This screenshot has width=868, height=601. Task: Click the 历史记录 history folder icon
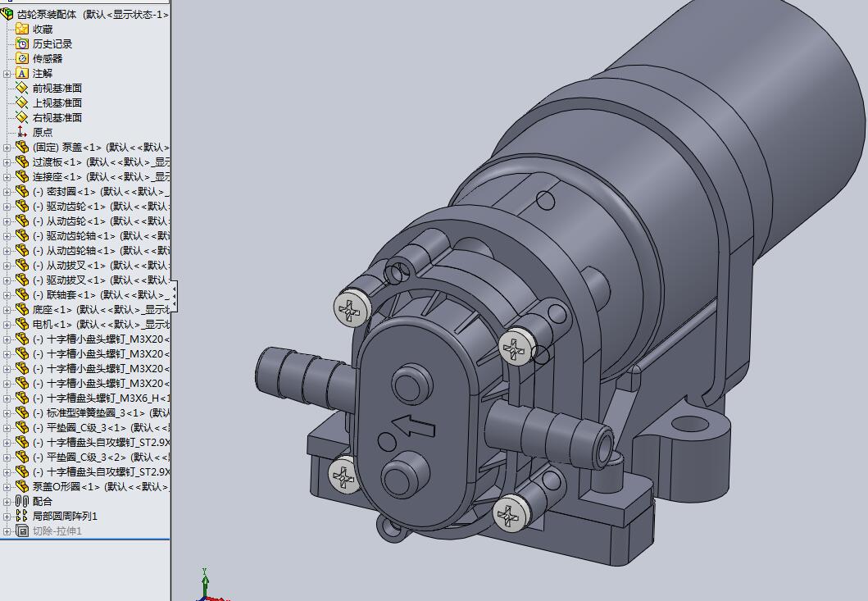coord(21,43)
